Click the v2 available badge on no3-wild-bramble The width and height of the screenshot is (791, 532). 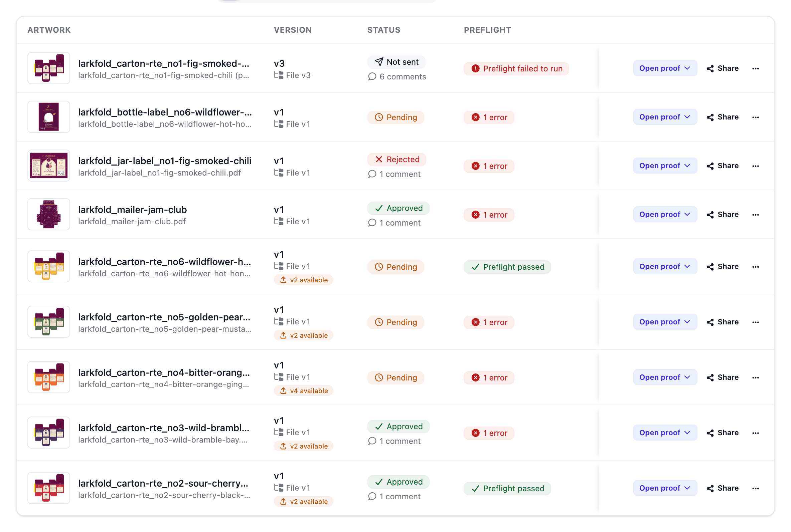(303, 446)
